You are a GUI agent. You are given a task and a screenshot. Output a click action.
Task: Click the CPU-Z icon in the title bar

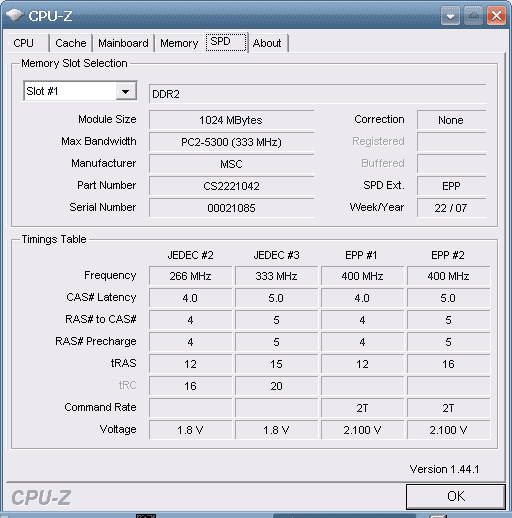click(14, 15)
